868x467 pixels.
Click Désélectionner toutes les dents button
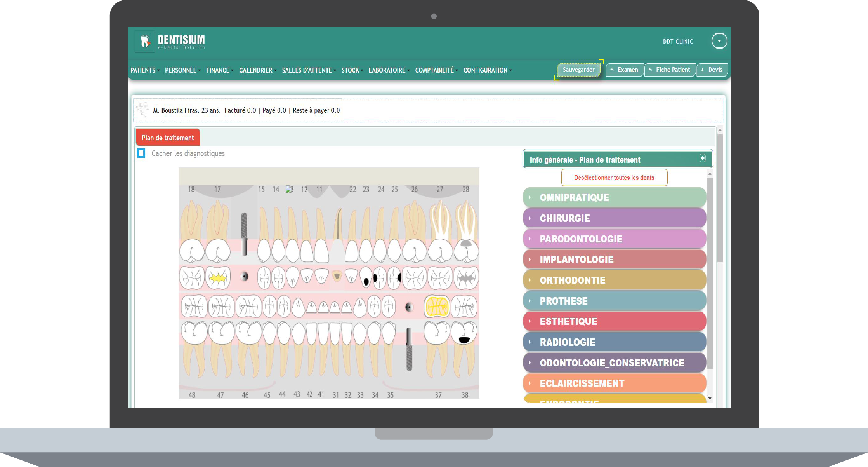point(614,178)
